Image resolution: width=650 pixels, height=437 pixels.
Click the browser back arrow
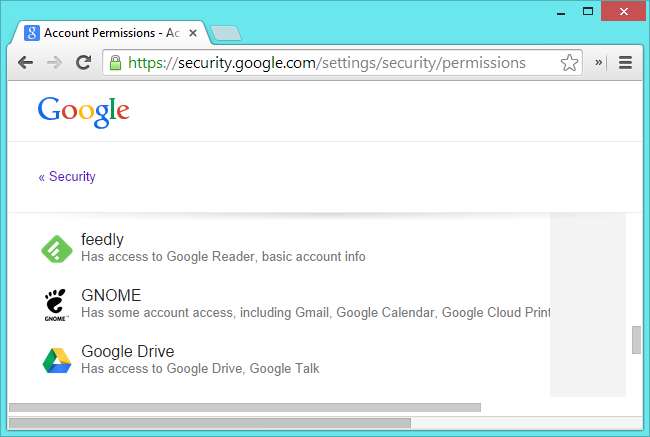click(25, 62)
